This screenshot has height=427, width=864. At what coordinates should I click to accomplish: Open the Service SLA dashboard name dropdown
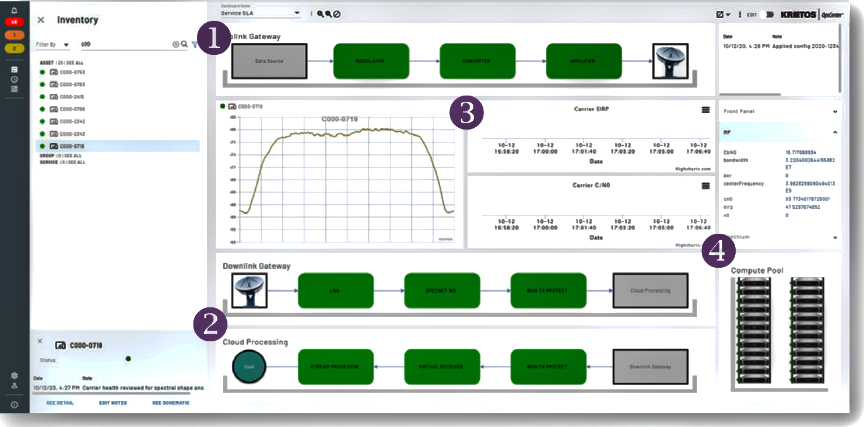click(260, 14)
